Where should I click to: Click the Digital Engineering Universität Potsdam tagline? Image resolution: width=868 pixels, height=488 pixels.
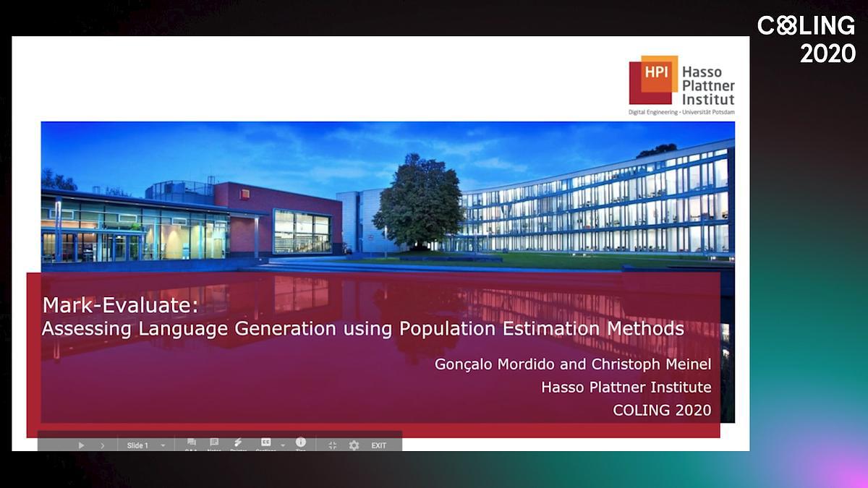(x=681, y=112)
